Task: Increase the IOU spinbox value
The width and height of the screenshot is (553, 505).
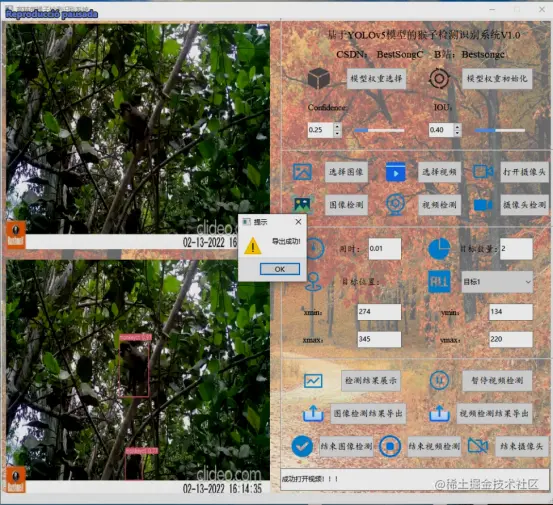Action: tap(457, 126)
